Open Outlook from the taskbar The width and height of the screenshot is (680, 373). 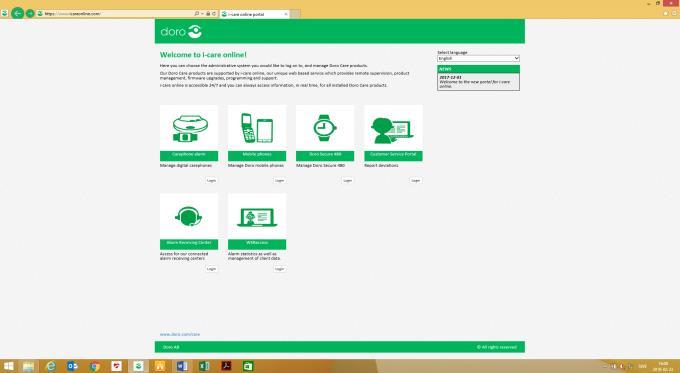(x=72, y=366)
